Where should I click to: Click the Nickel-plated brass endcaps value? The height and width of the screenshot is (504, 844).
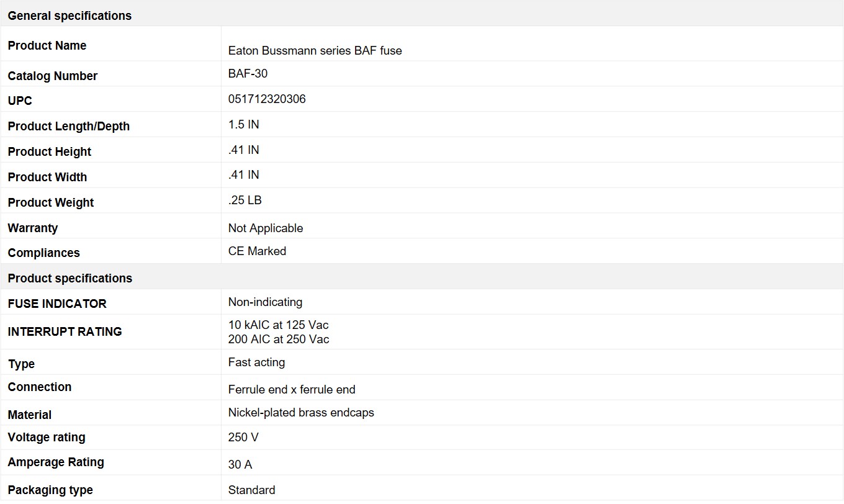301,412
